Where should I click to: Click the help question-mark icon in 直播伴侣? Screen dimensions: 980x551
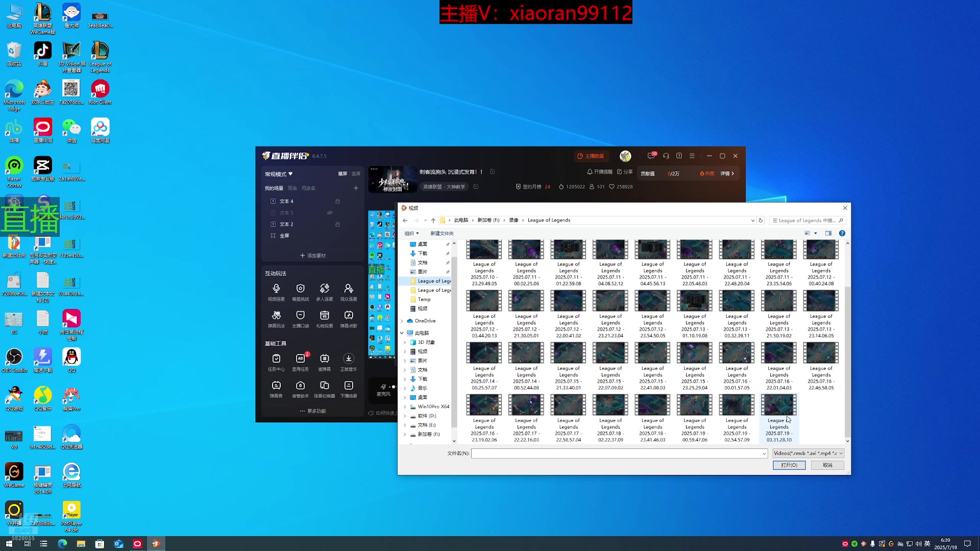point(679,156)
